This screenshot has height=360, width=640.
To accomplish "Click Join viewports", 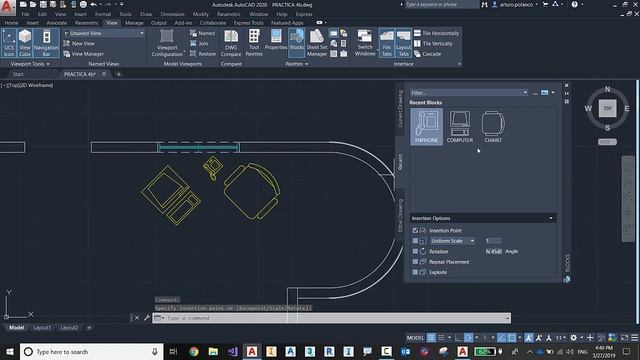I will (x=199, y=43).
